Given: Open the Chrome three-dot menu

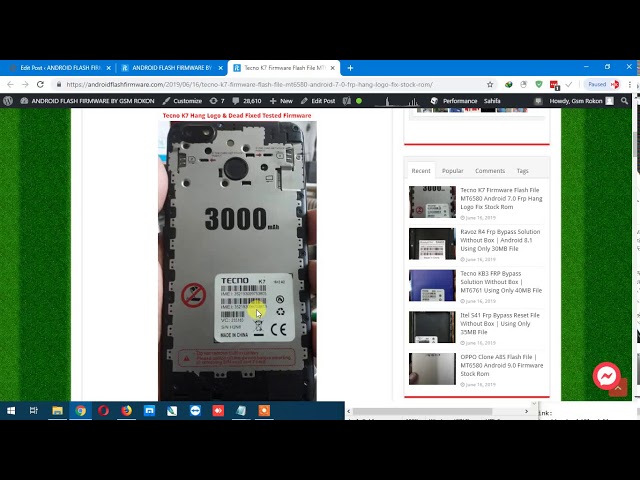Looking at the screenshot, I should point(630,84).
